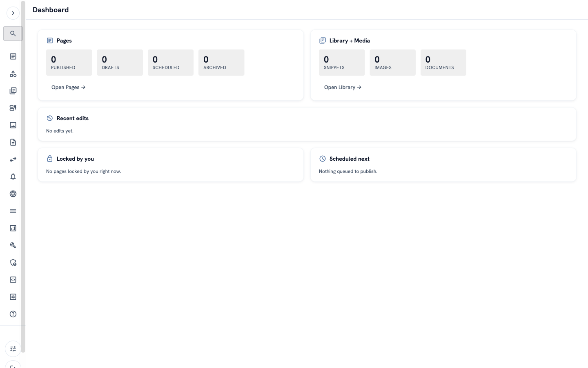Select the Snippets count tile

[342, 63]
